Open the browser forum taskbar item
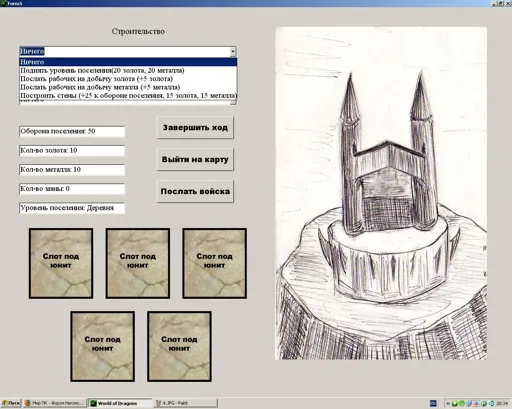 click(54, 403)
